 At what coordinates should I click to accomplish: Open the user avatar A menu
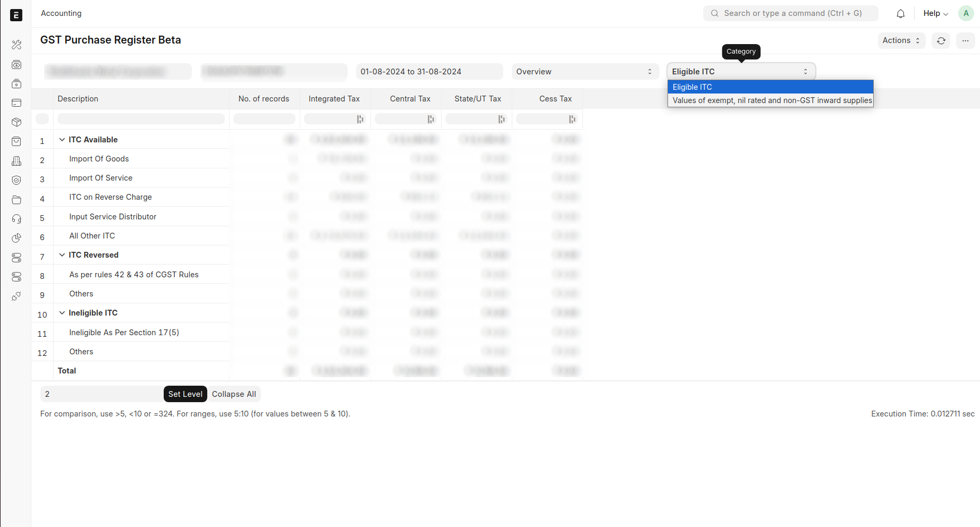966,13
